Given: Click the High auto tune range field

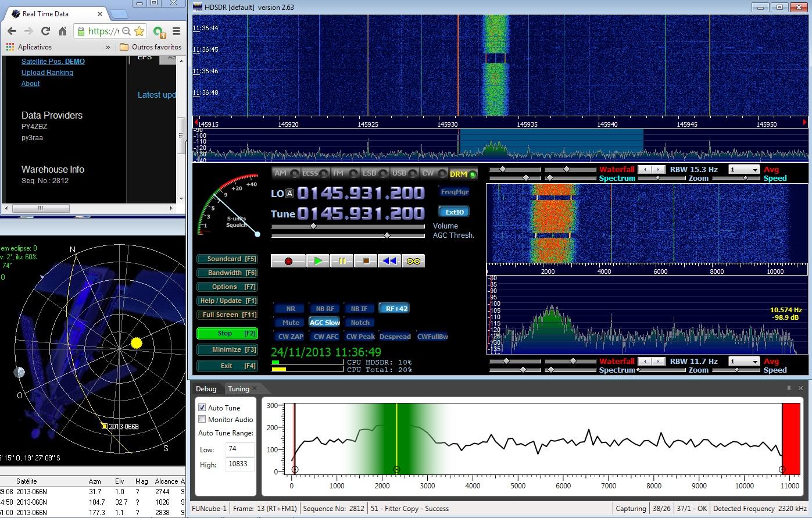Looking at the screenshot, I should click(x=239, y=465).
